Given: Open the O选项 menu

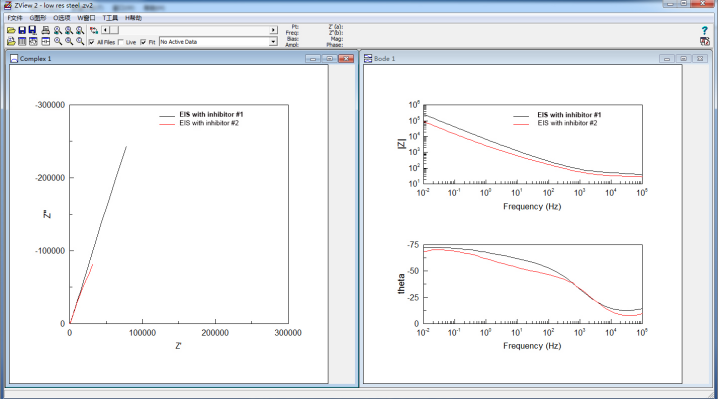Looking at the screenshot, I should (x=62, y=18).
